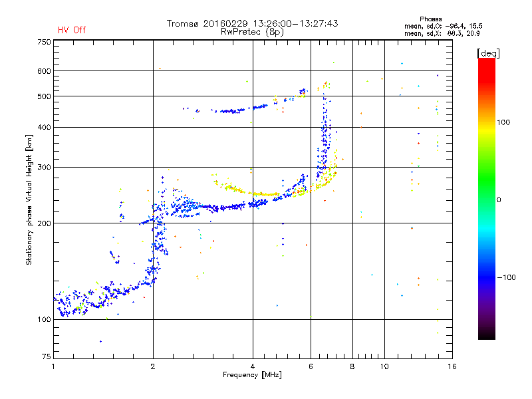Viewport: 532px width, 399px height.
Task: Click the 'Frequency [MHz]' axis title
Action: [252, 375]
